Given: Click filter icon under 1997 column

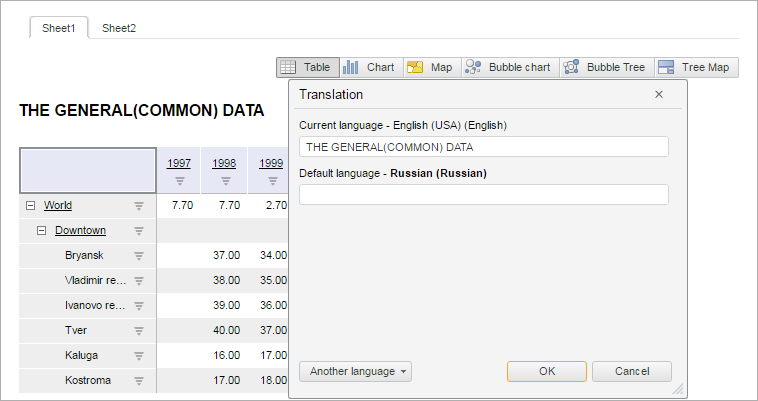Looking at the screenshot, I should (x=180, y=181).
